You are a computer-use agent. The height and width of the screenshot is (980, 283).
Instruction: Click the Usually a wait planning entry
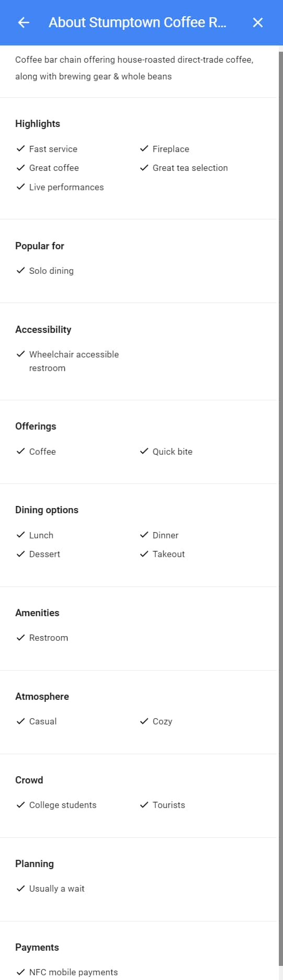pyautogui.click(x=56, y=889)
